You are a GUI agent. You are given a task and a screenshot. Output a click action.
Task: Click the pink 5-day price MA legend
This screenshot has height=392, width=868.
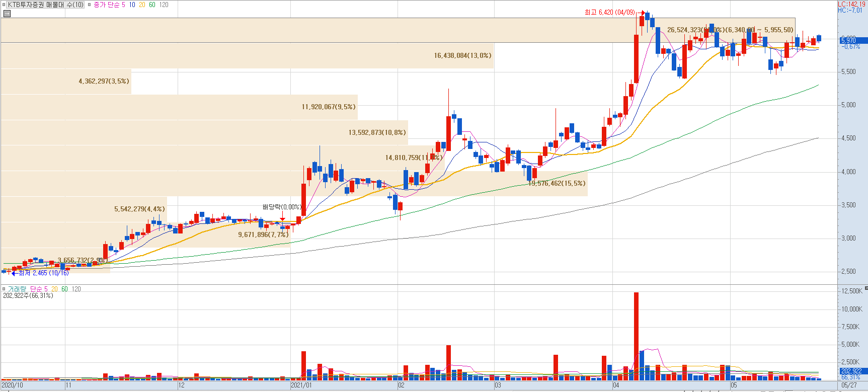123,5
